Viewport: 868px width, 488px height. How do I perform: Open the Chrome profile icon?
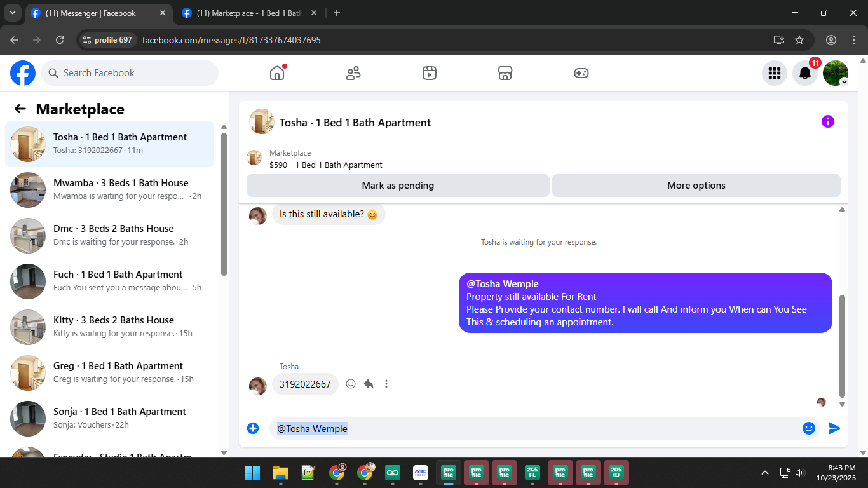tap(831, 40)
